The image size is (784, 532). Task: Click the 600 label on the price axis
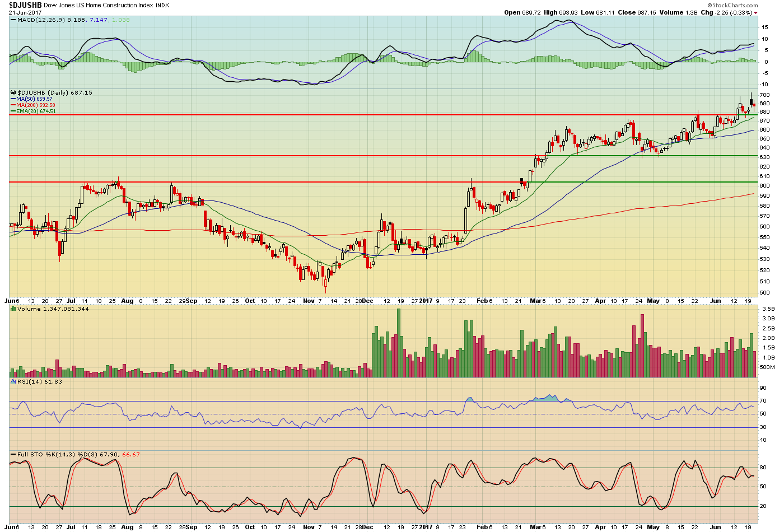(764, 186)
